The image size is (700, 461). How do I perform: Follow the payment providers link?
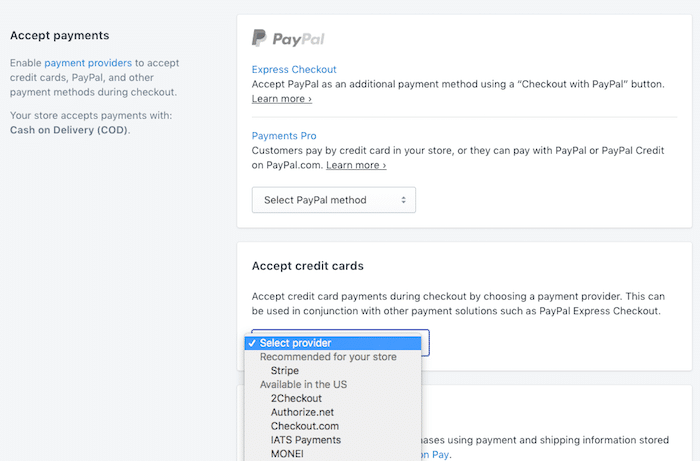click(88, 63)
